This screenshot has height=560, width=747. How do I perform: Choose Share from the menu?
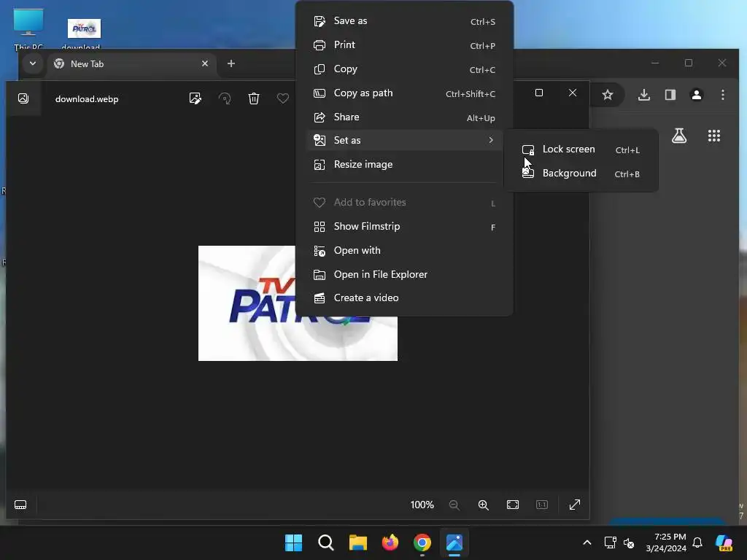click(x=404, y=117)
